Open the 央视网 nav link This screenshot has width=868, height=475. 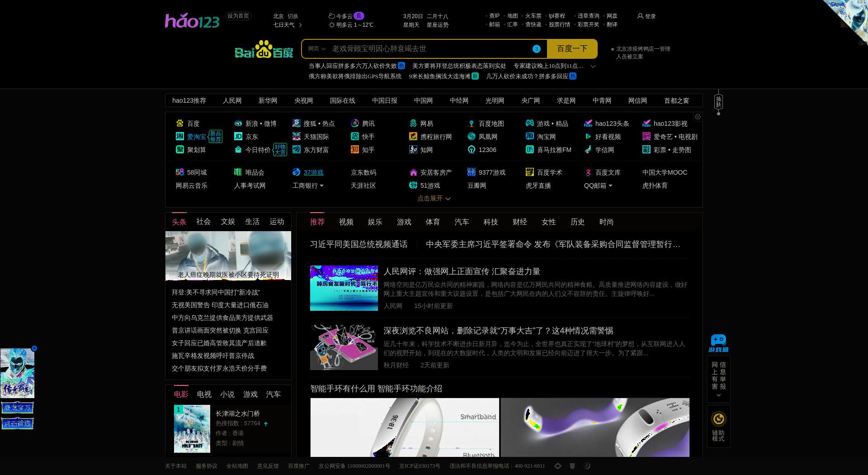pos(303,100)
